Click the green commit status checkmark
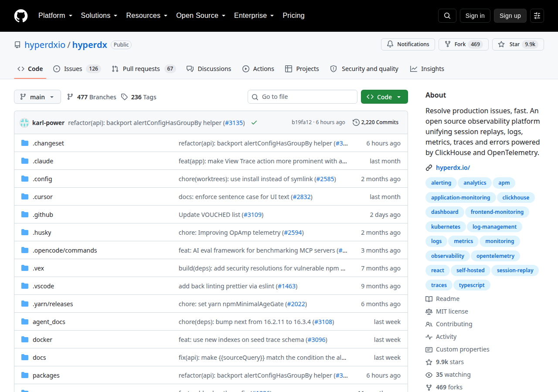Image resolution: width=558 pixels, height=392 pixels. coord(254,122)
